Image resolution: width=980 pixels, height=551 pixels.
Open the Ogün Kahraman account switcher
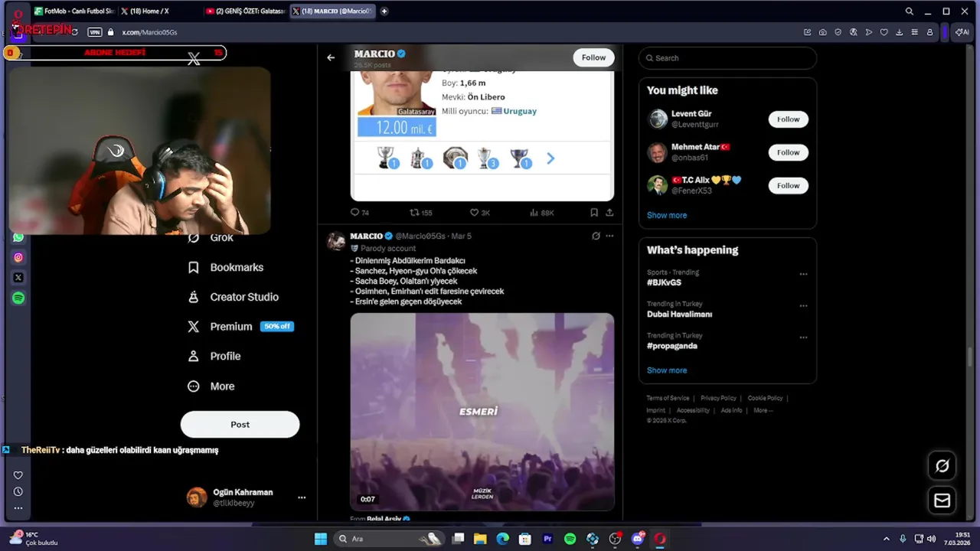pyautogui.click(x=247, y=497)
